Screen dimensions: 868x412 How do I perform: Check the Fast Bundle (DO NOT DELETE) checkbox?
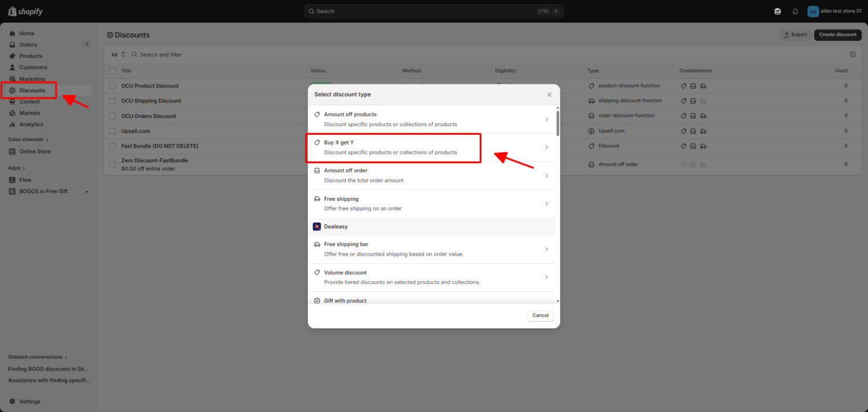pyautogui.click(x=113, y=146)
